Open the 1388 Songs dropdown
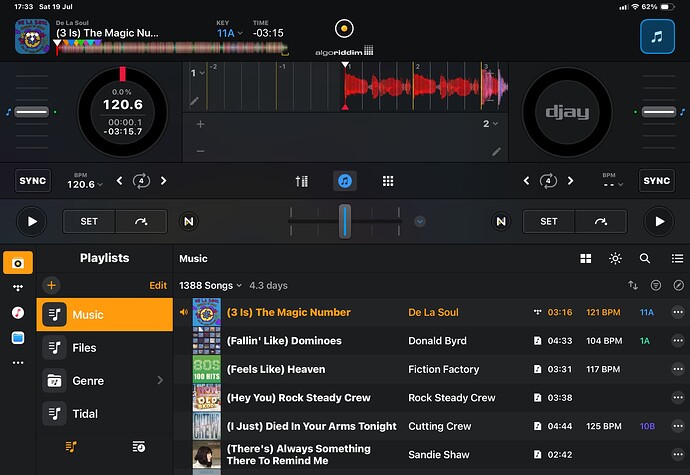Screen dimensions: 690x475 210,286
